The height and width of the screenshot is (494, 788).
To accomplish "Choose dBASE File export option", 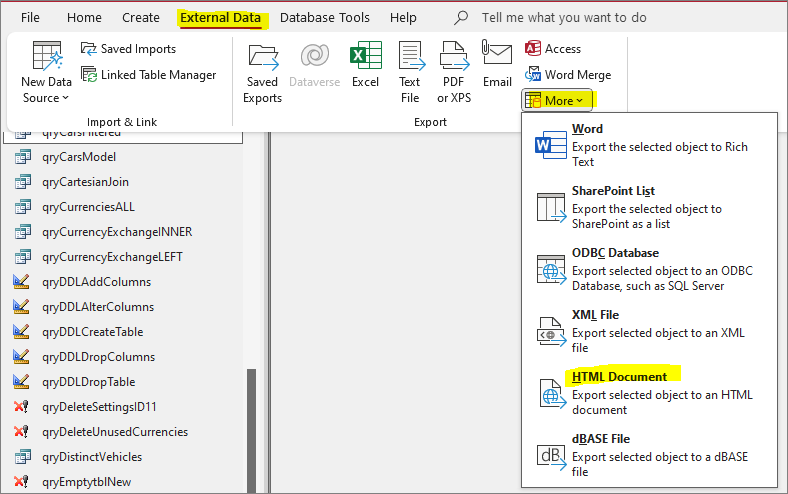I will click(649, 455).
